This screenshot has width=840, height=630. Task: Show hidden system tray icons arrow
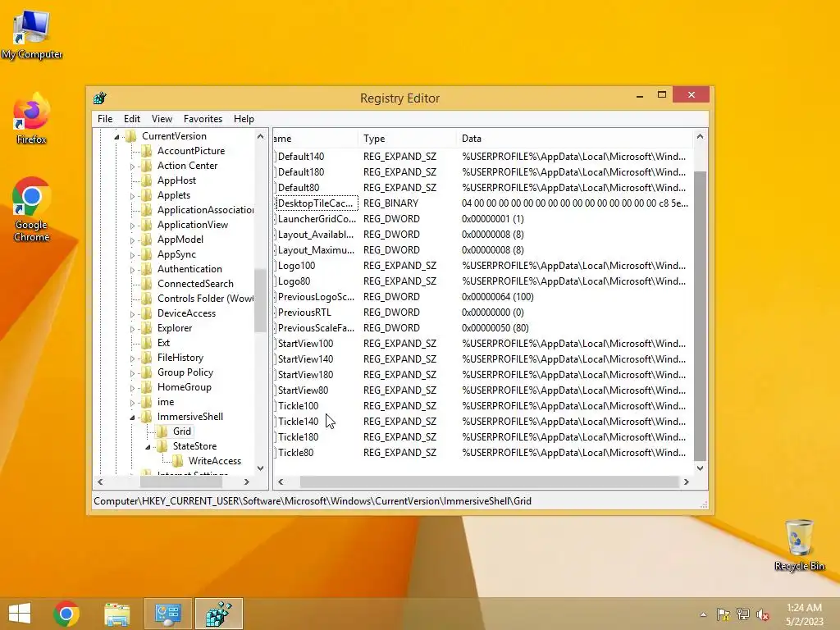[703, 614]
